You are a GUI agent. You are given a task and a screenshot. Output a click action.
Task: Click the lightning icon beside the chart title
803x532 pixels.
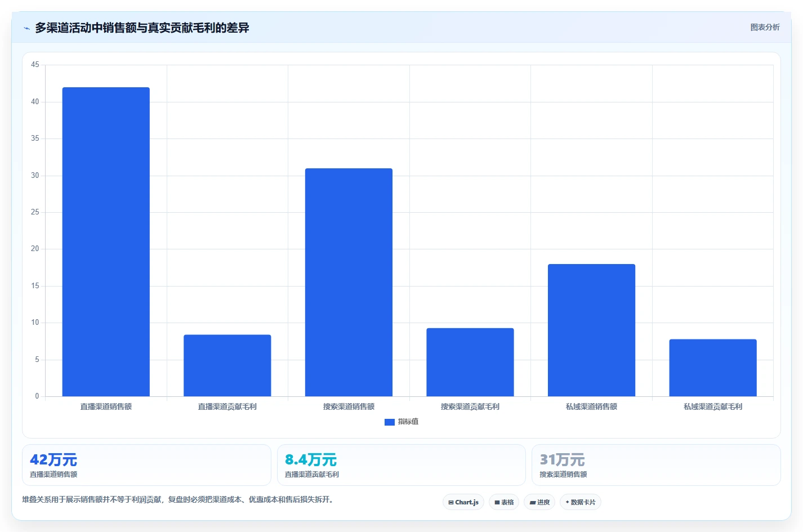(x=26, y=28)
